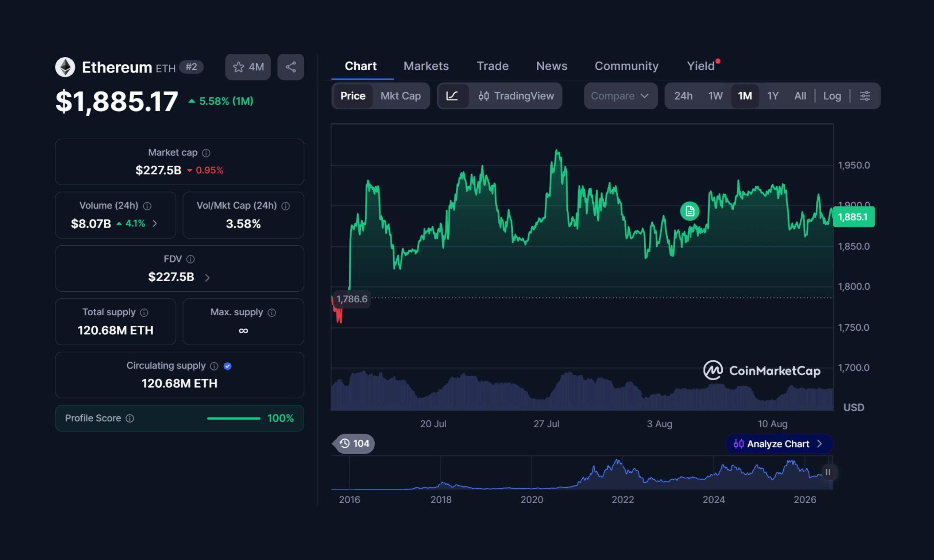Click the 3.58% Vol/Mkt Cap value
This screenshot has height=560, width=934.
(x=243, y=224)
